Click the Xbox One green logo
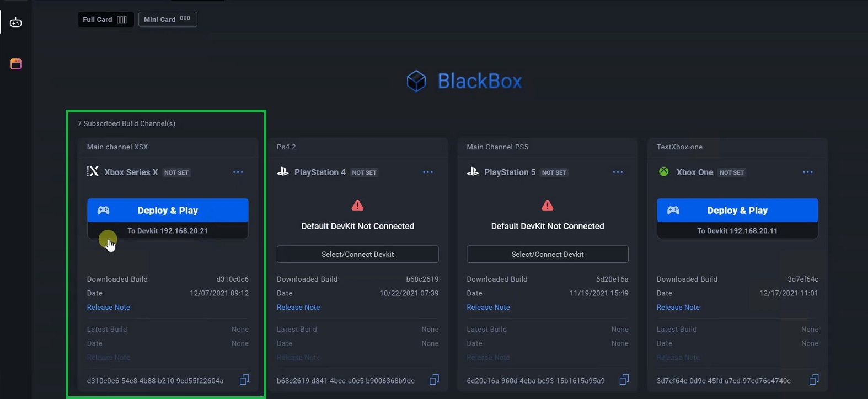The height and width of the screenshot is (399, 868). pos(664,172)
